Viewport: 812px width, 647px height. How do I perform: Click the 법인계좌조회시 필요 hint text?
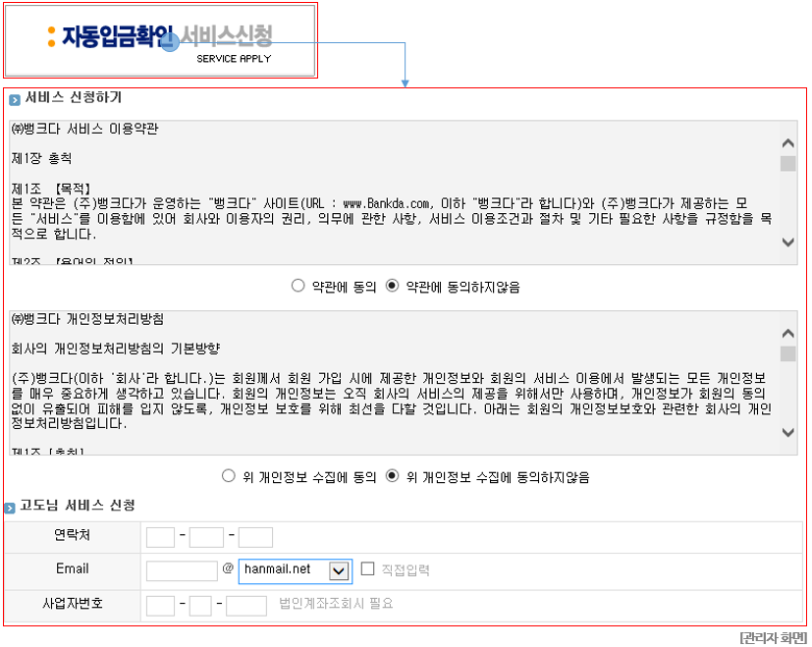pos(336,604)
